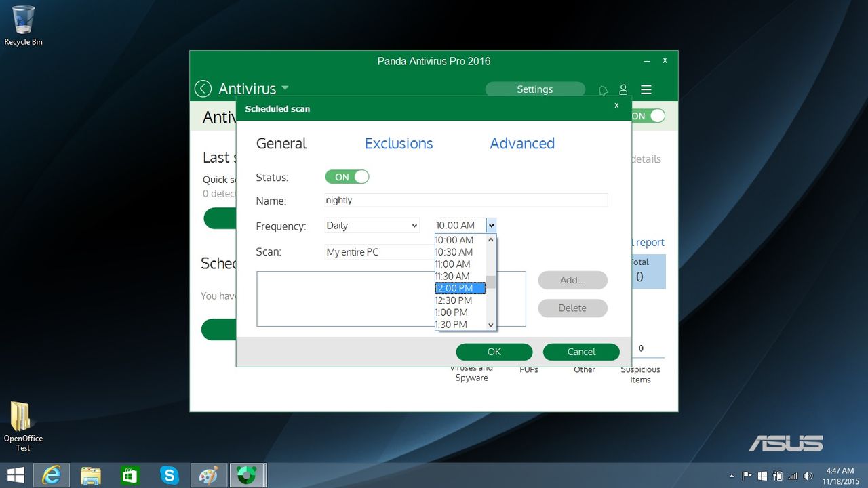Check the battery power tray icon
868x488 pixels.
[x=777, y=476]
